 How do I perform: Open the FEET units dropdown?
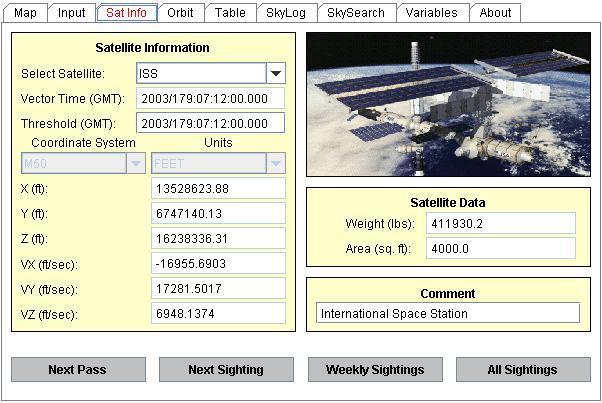click(x=218, y=164)
